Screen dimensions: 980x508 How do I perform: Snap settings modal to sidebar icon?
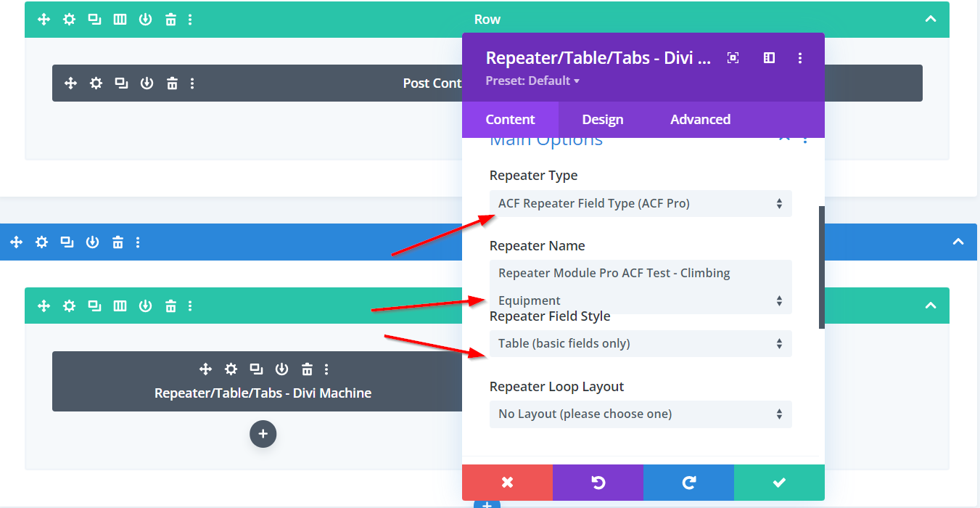pos(769,58)
